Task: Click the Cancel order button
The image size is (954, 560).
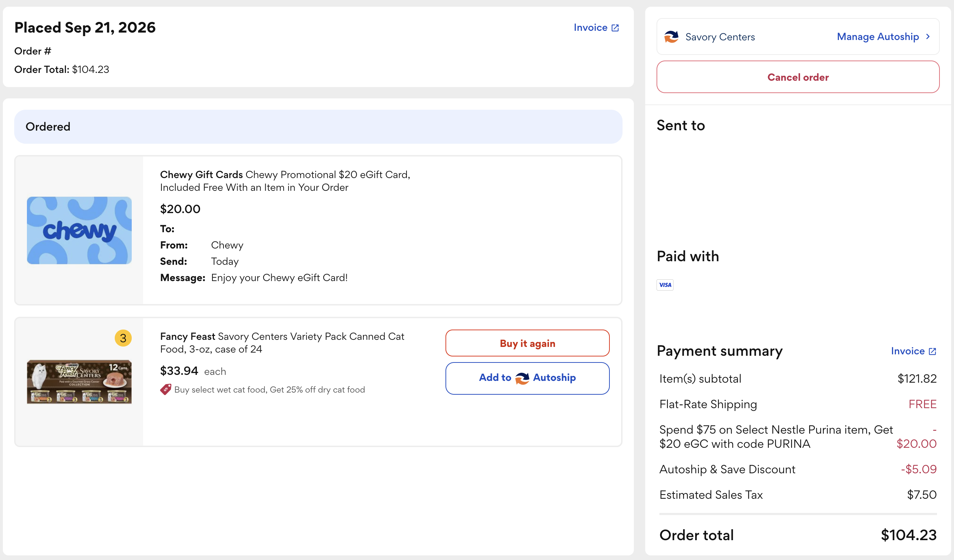Action: click(797, 77)
